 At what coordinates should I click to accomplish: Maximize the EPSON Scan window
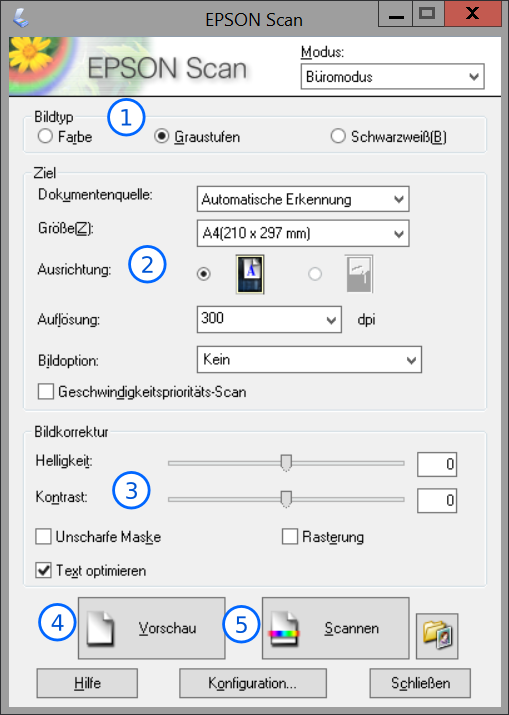coord(427,14)
